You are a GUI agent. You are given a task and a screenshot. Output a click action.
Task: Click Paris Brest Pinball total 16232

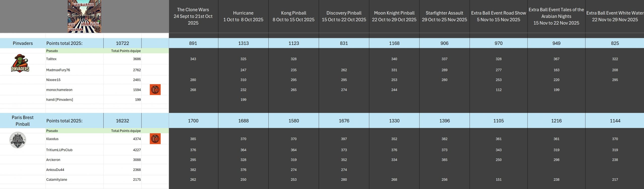(x=122, y=121)
